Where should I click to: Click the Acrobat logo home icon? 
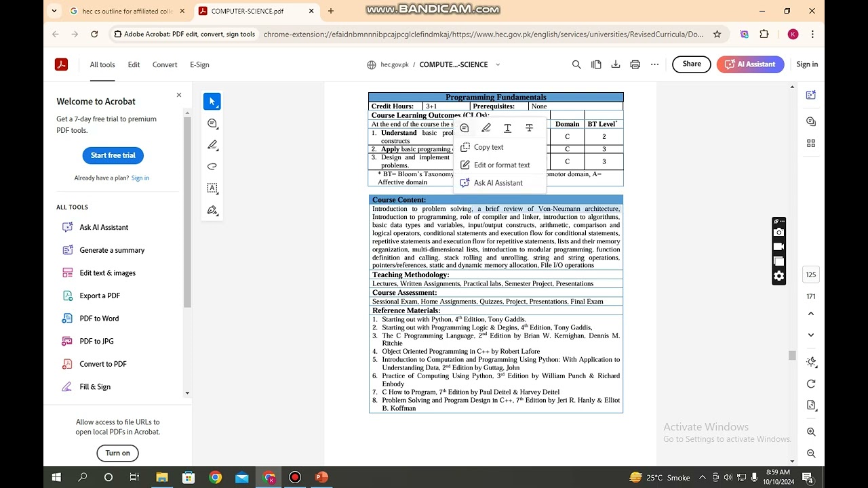tap(61, 64)
